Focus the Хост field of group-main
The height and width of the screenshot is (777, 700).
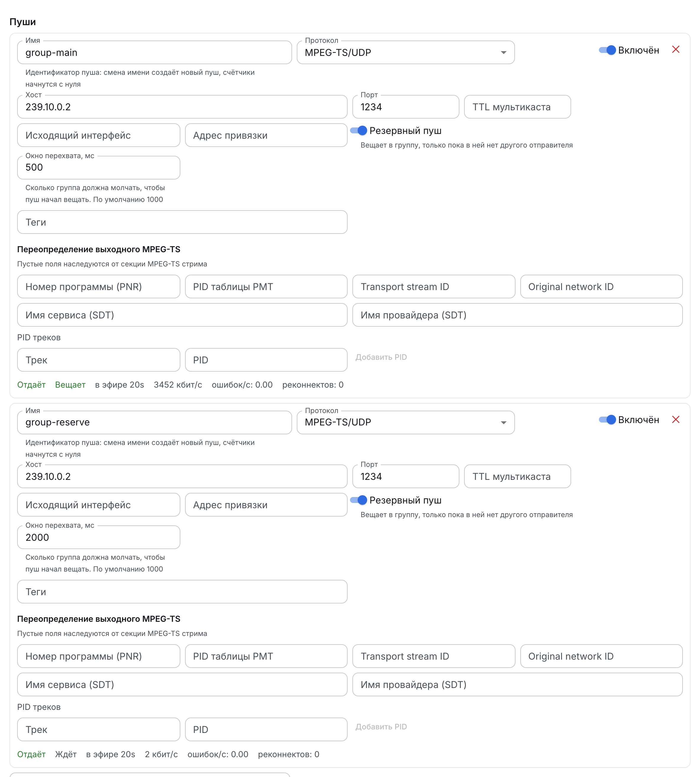182,107
